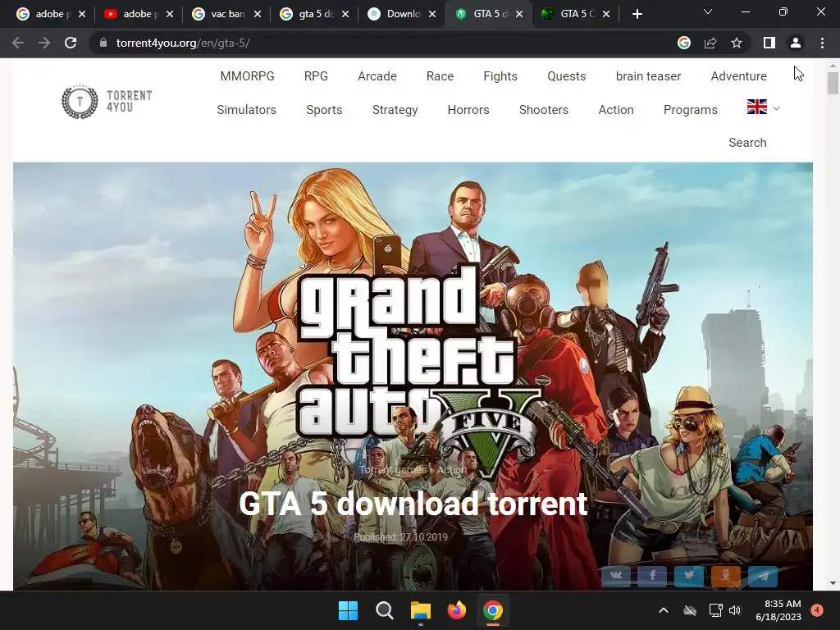View site information lock icon
The width and height of the screenshot is (840, 630).
103,43
